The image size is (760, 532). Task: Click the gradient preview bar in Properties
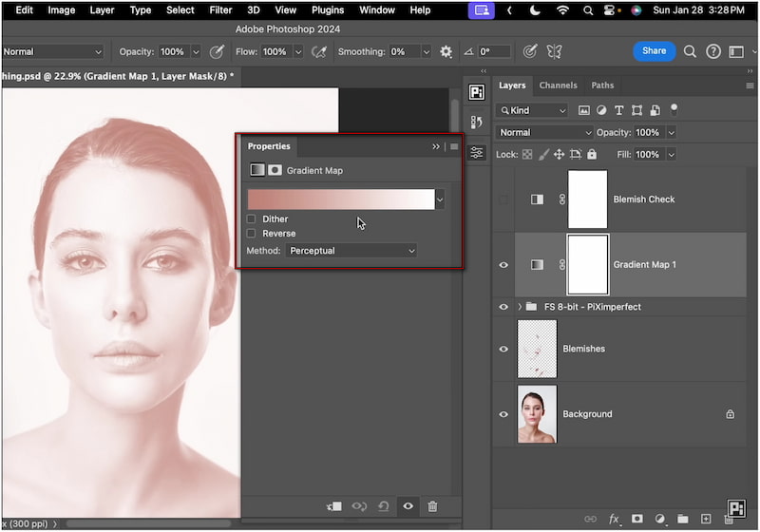pos(340,199)
